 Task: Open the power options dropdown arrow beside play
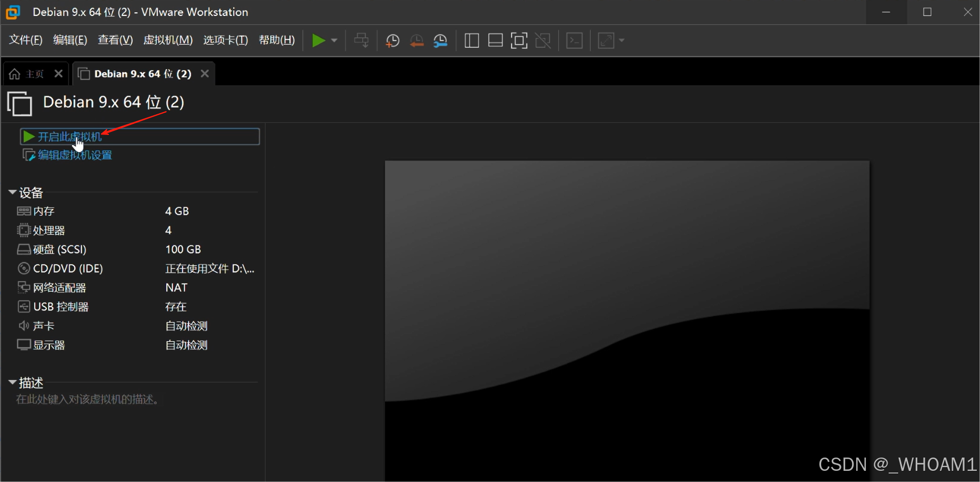point(334,40)
